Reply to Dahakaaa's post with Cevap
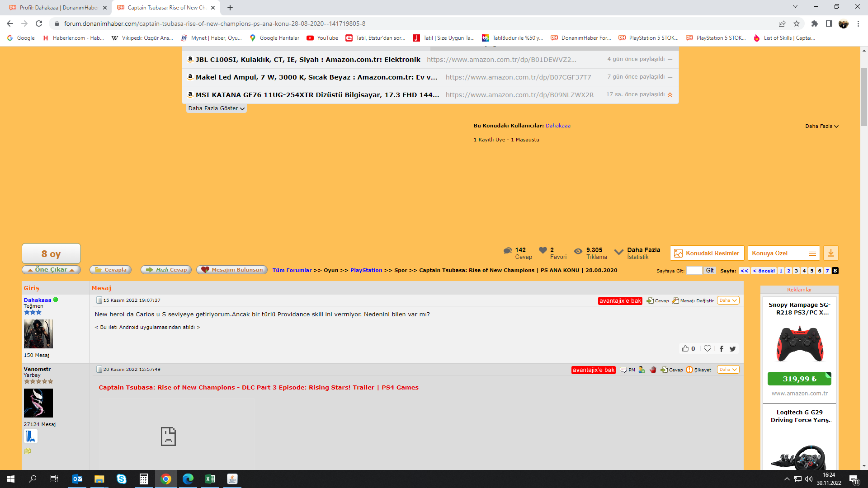 click(x=658, y=300)
